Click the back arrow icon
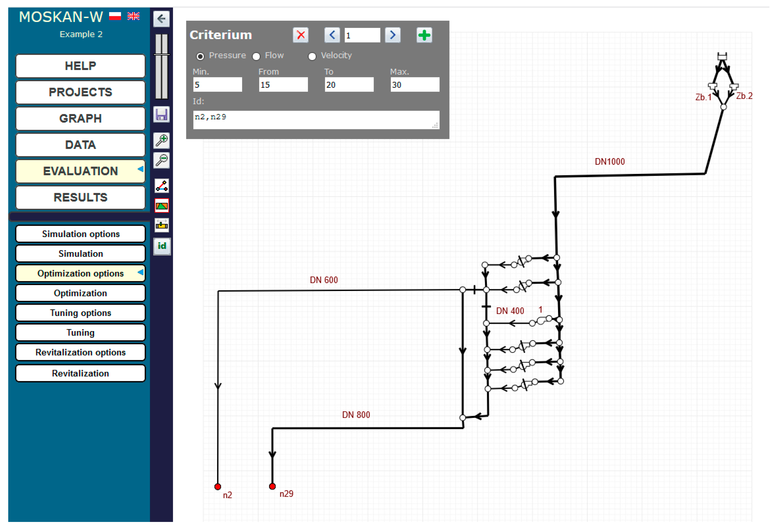 161,19
